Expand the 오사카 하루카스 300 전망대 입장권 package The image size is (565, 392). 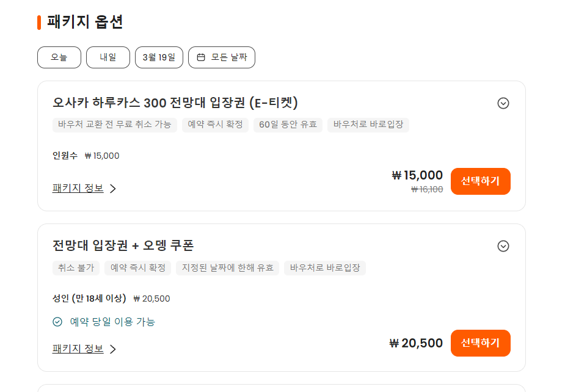coord(503,103)
